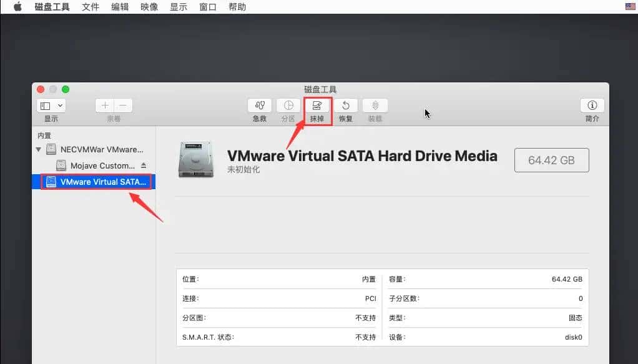Open the 帮助 menu

coord(237,7)
